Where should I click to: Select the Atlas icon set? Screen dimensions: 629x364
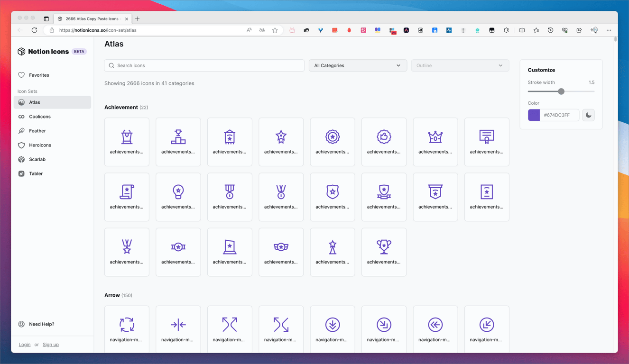[x=52, y=102]
